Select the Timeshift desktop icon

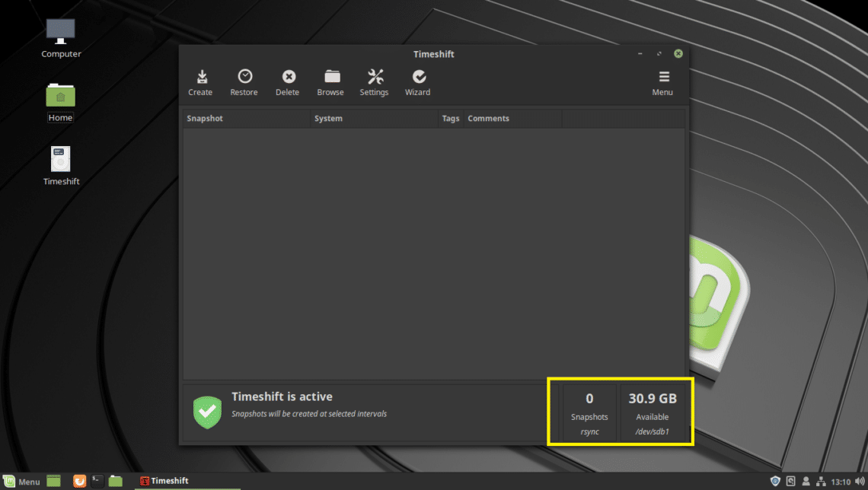tap(61, 165)
